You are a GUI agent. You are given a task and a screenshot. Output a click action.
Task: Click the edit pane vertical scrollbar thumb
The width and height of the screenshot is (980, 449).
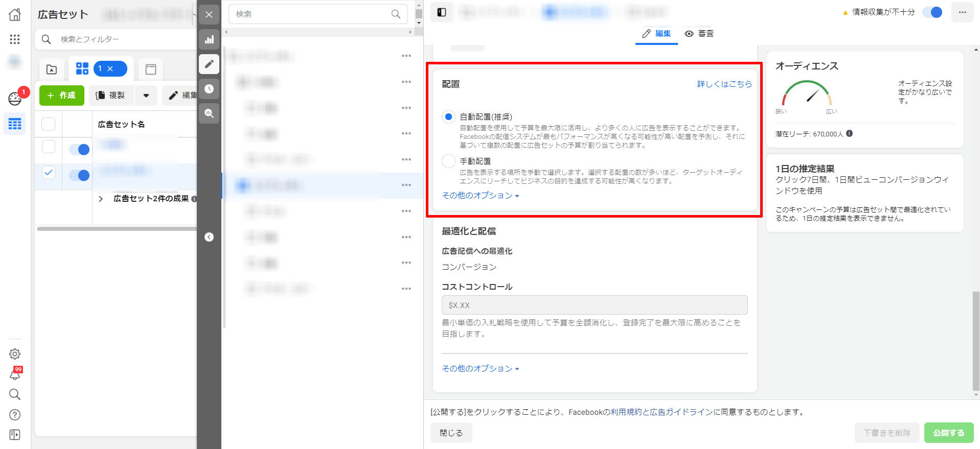click(976, 340)
